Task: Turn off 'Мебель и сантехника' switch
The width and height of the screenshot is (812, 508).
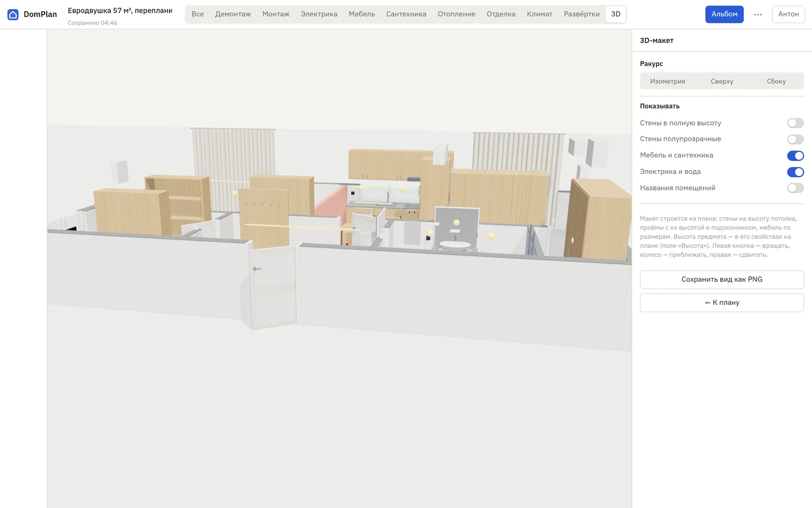Action: click(795, 155)
